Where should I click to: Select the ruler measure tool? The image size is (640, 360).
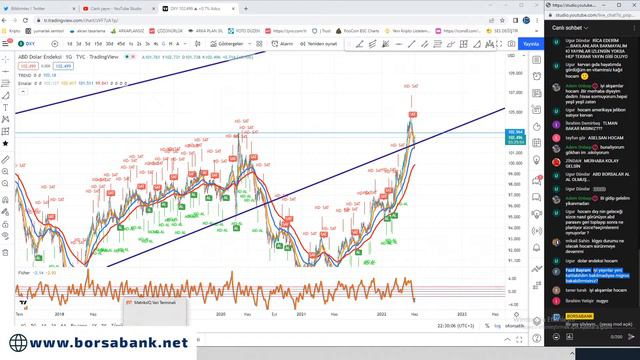pos(5,160)
